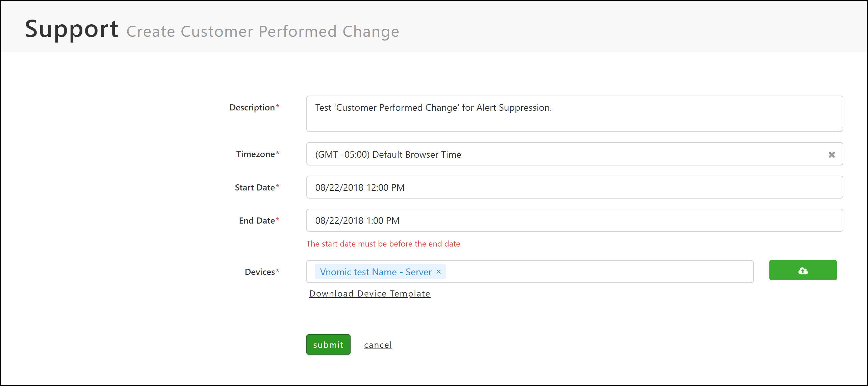Click the End Date input field
Screen dimensions: 868x386
click(575, 220)
